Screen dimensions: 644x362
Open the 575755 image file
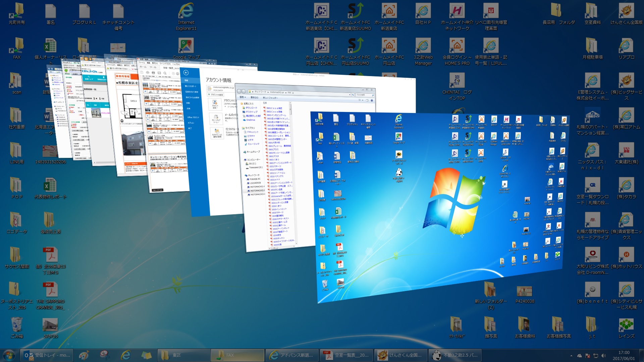pos(51,328)
